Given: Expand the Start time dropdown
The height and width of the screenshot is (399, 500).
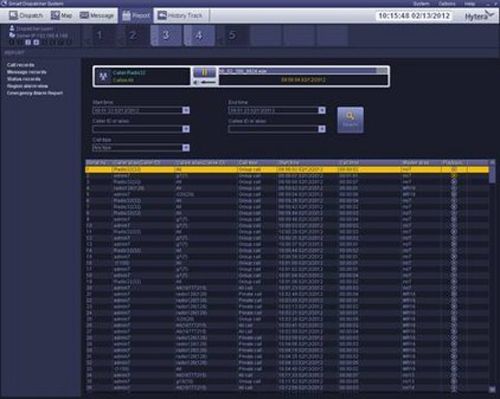Looking at the screenshot, I should 186,110.
